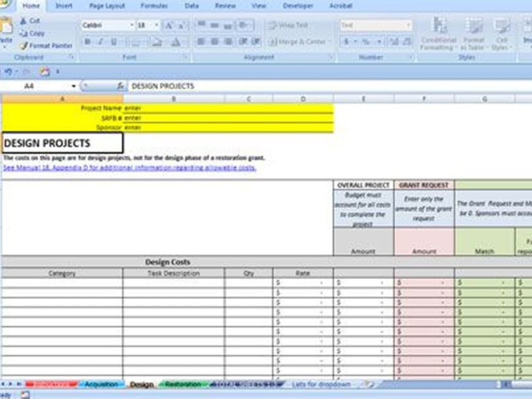Align text right
Viewport: 532px width, 399px height.
[x=228, y=41]
